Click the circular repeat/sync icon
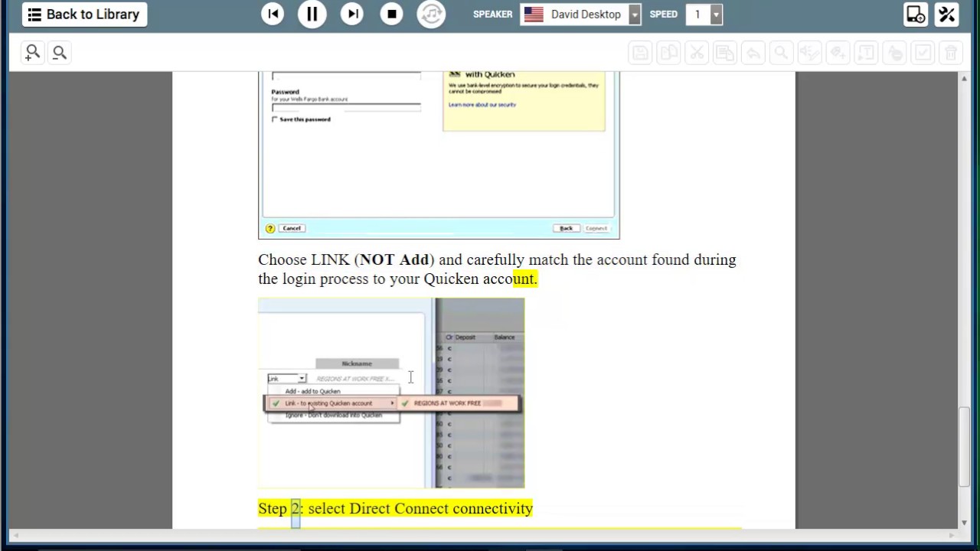This screenshot has width=980, height=551. (x=432, y=15)
